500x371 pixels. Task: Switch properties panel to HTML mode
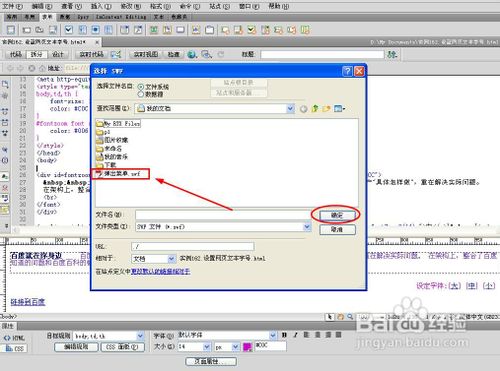coord(14,338)
